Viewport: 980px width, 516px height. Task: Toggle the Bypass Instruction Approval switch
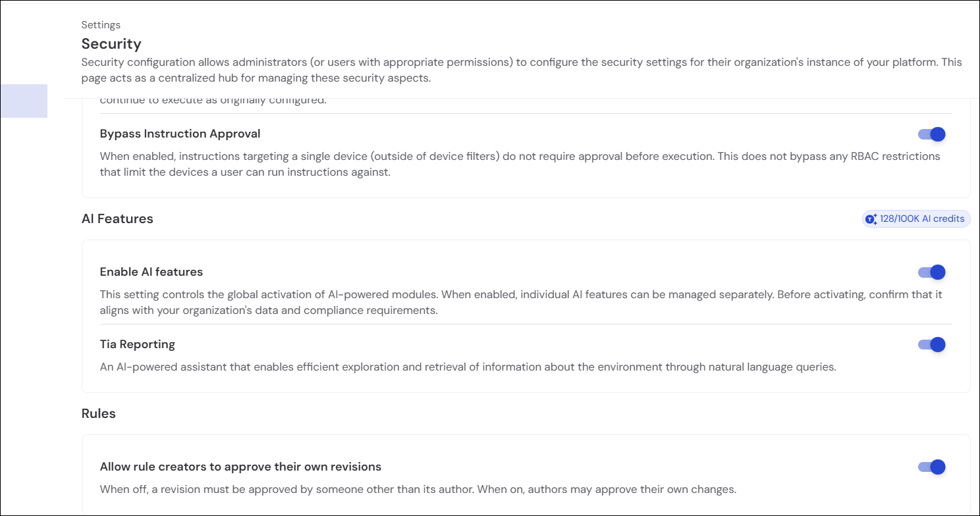[x=932, y=134]
